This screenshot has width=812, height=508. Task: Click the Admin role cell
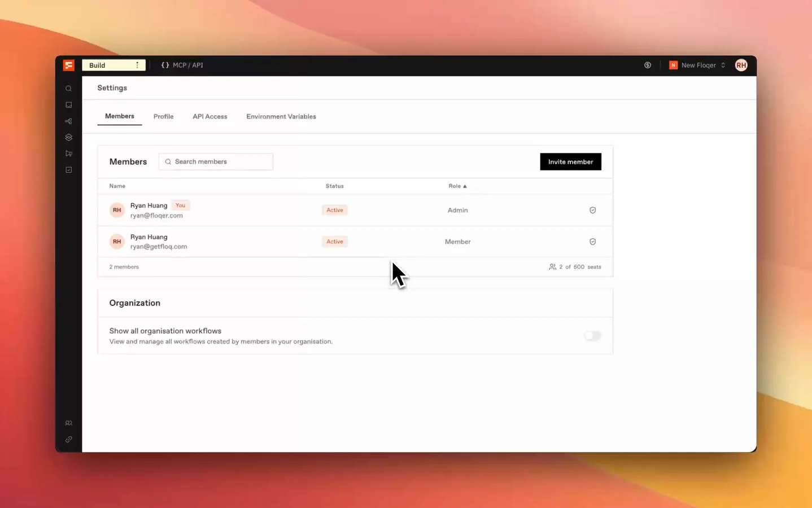[458, 211]
